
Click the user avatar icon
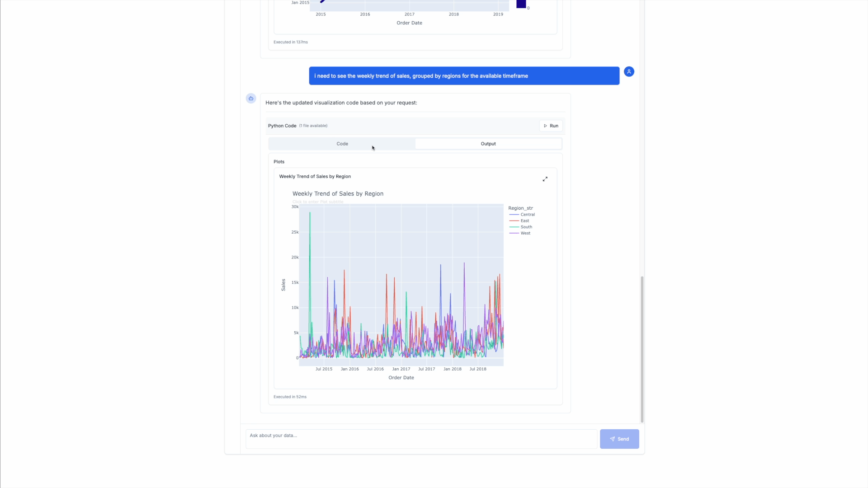click(629, 72)
